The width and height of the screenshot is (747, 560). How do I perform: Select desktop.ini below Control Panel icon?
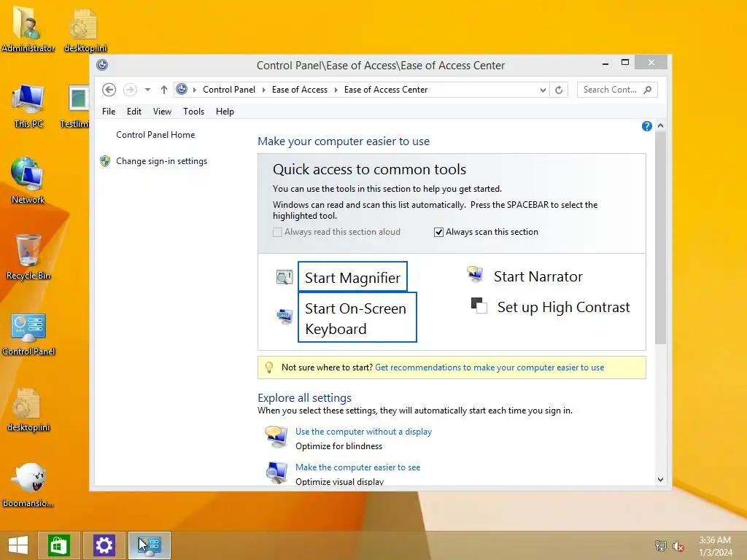[28, 410]
